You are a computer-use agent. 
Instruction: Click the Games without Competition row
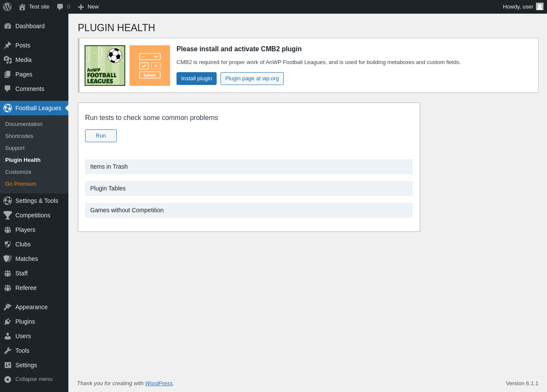[x=249, y=210]
